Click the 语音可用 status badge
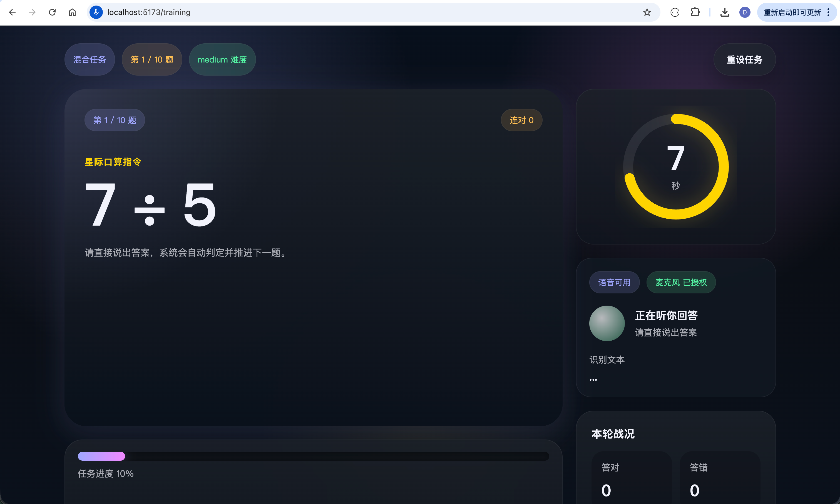This screenshot has height=504, width=840. 614,282
